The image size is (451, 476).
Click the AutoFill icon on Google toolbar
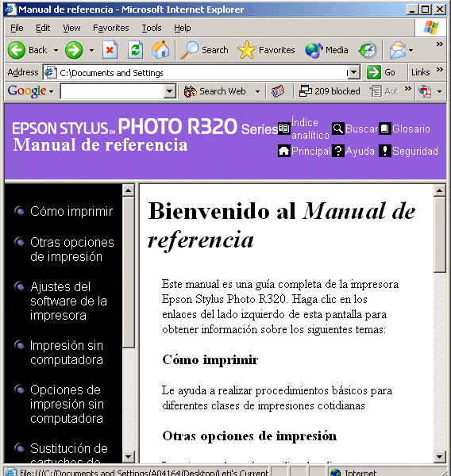pyautogui.click(x=376, y=91)
